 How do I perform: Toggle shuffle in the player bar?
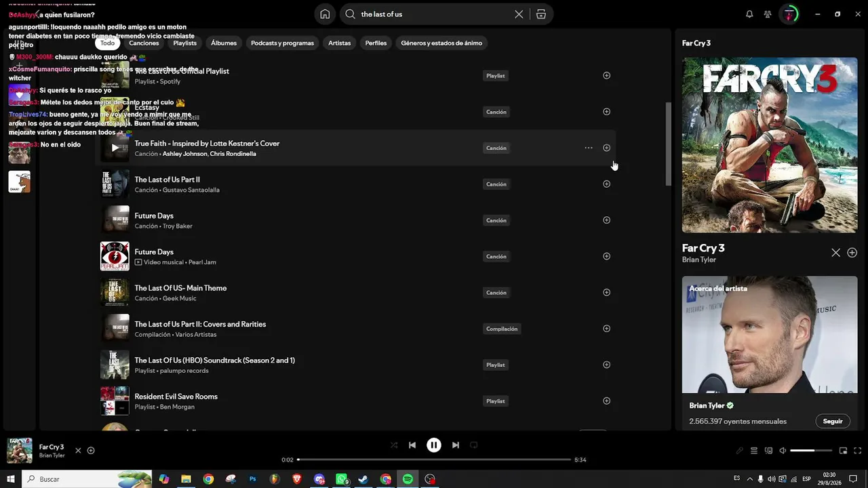394,445
